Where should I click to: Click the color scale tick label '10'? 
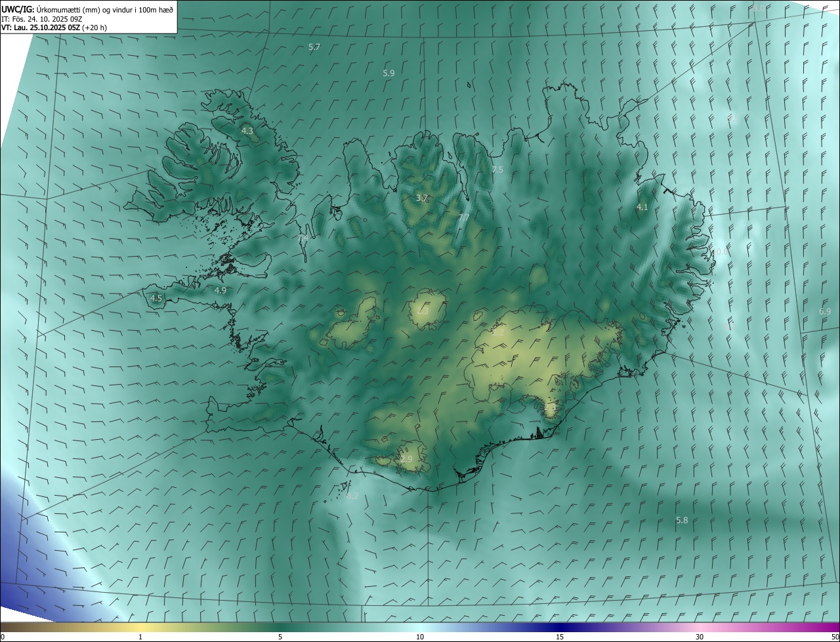(420, 637)
